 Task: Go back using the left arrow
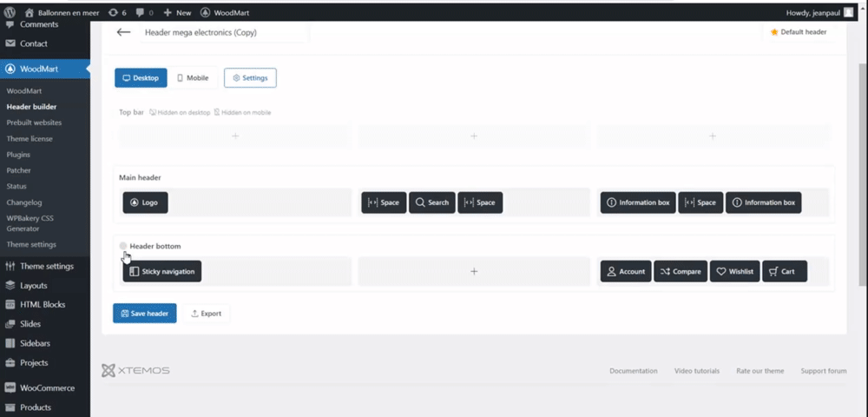pos(123,32)
